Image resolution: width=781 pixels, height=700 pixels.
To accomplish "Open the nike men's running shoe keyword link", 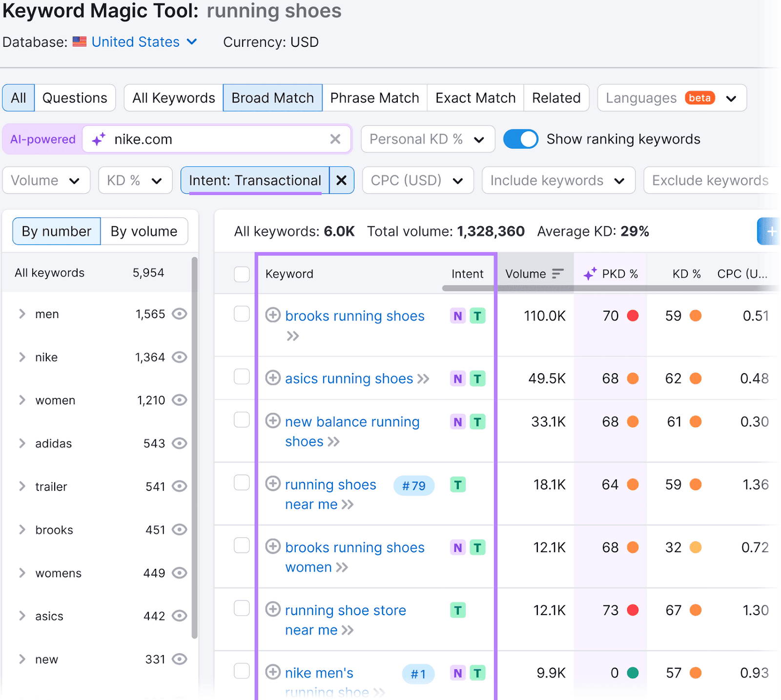I will (x=319, y=673).
